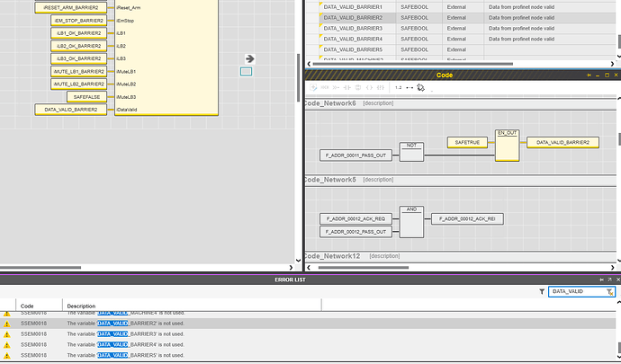Image resolution: width=621 pixels, height=364 pixels.
Task: Click the right-arrow icon beside function block
Action: click(249, 58)
